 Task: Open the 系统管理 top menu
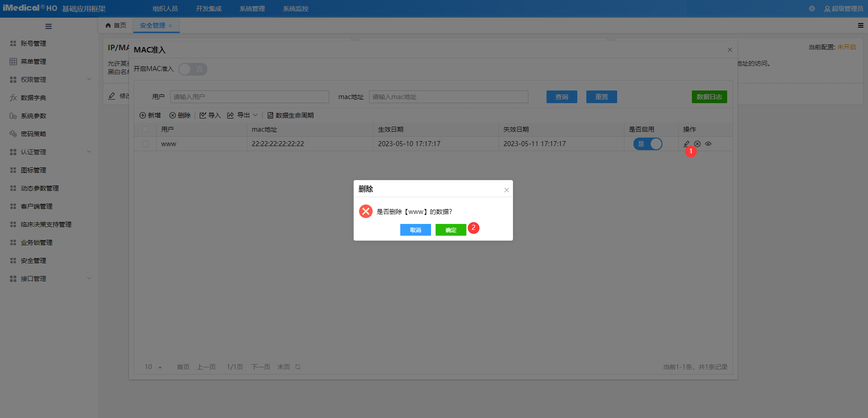pyautogui.click(x=252, y=9)
